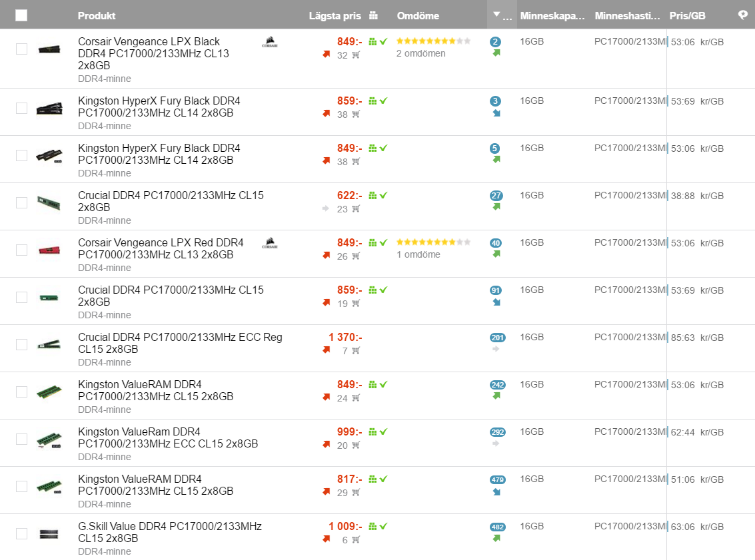The height and width of the screenshot is (560, 755).
Task: Click the Omdöme column header
Action: click(417, 15)
